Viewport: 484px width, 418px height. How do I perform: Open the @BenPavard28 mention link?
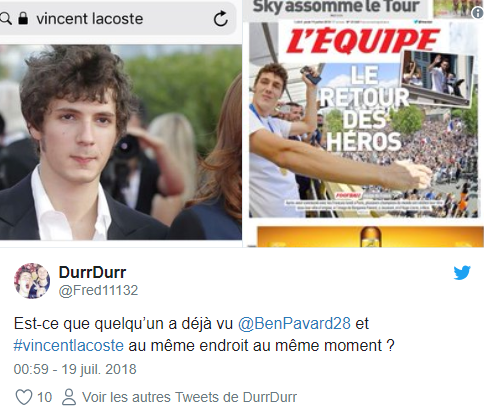click(294, 323)
